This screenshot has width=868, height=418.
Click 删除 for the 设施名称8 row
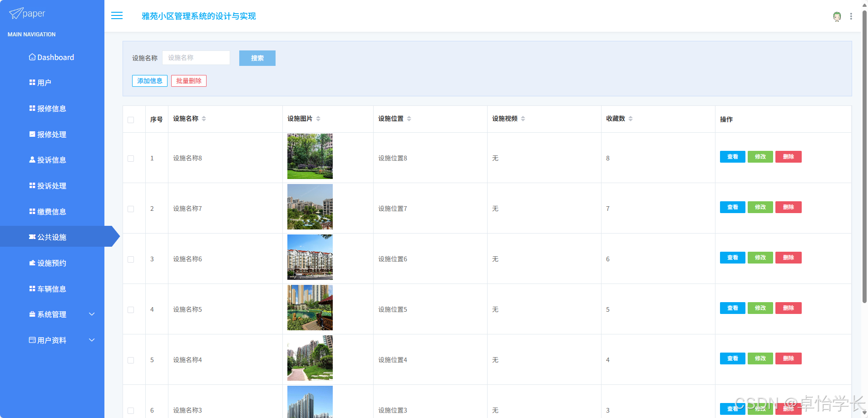789,157
